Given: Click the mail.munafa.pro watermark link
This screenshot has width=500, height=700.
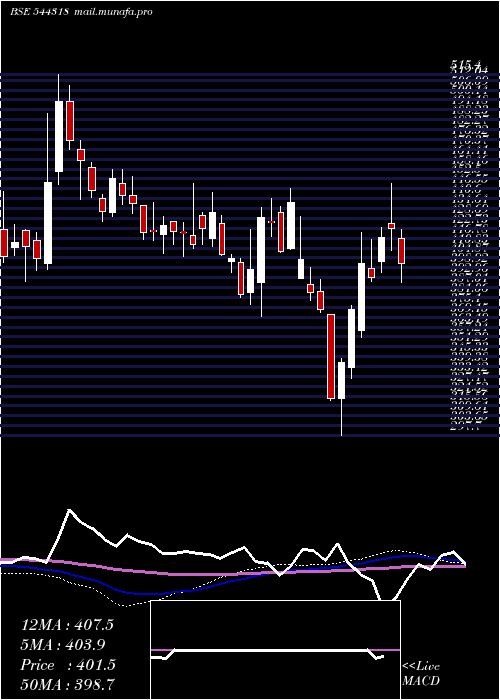Looking at the screenshot, I should [x=112, y=12].
